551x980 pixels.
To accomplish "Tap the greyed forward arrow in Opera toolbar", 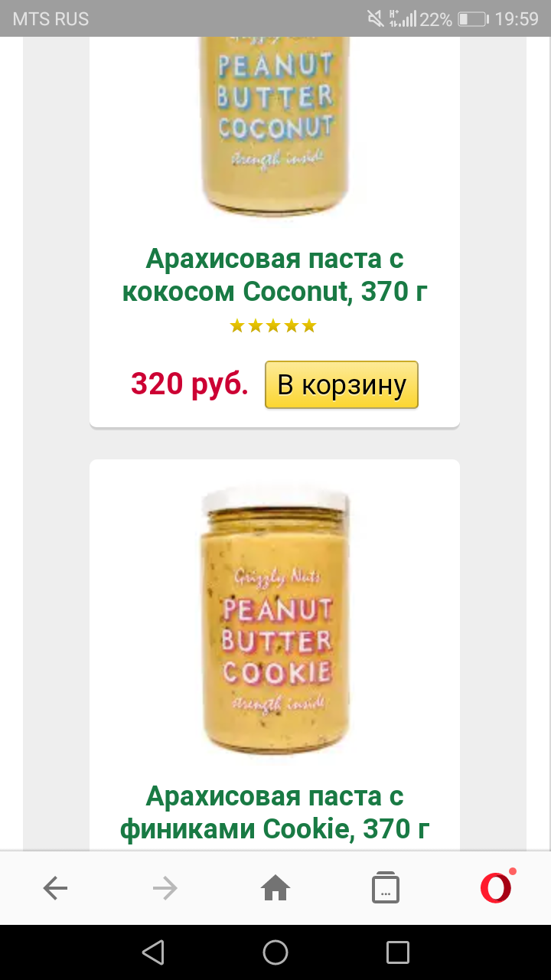I will 165,888.
